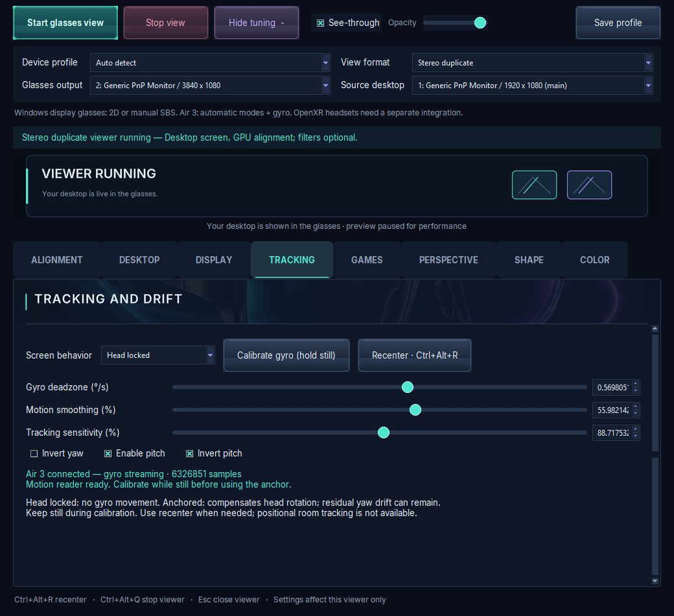The height and width of the screenshot is (616, 674).
Task: Save the current profile
Action: [x=618, y=23]
